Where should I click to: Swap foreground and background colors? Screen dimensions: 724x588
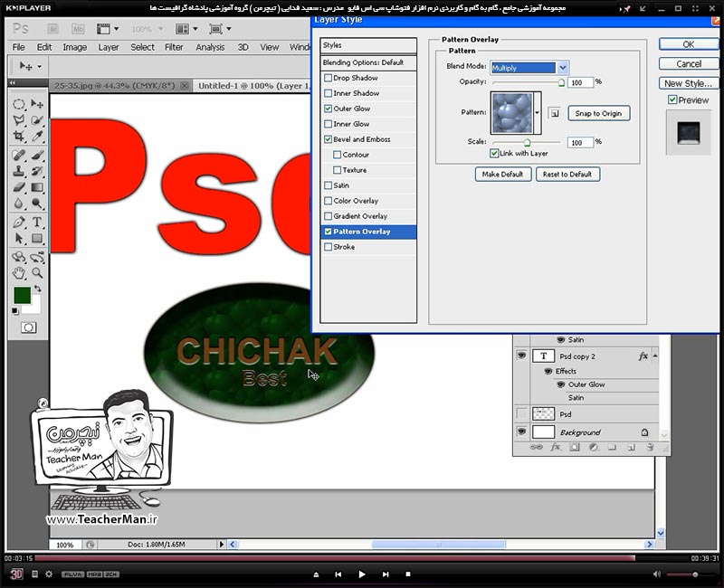coord(38,289)
